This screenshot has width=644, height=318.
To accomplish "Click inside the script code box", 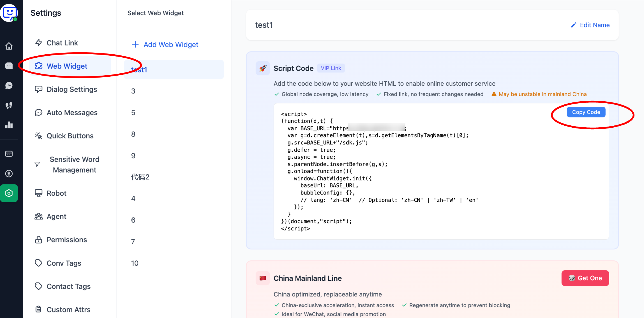I will pos(441,171).
